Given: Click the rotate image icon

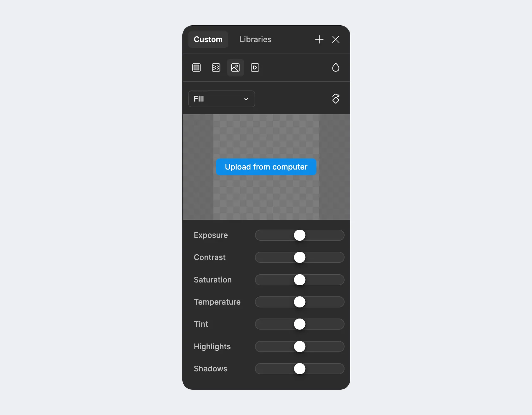Looking at the screenshot, I should pos(336,99).
